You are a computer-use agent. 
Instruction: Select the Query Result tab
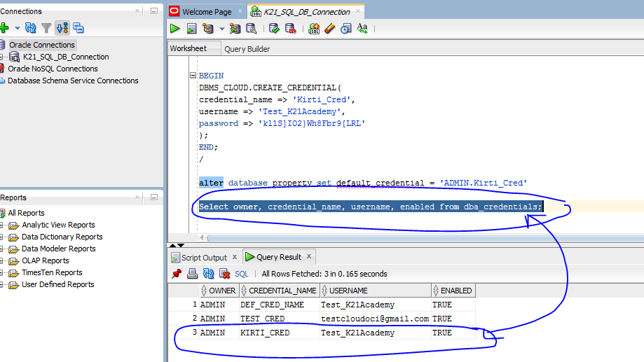(x=279, y=257)
